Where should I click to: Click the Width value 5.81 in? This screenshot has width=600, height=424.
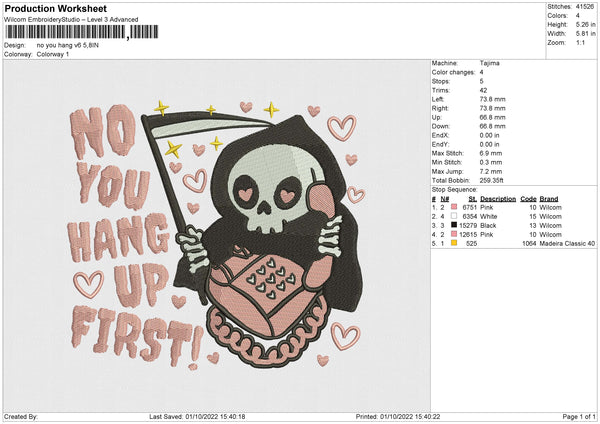coord(585,34)
